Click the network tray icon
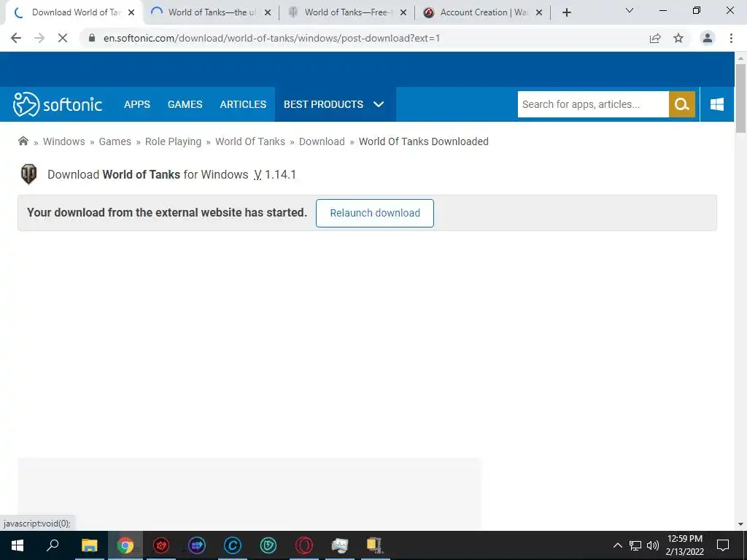 click(x=635, y=545)
